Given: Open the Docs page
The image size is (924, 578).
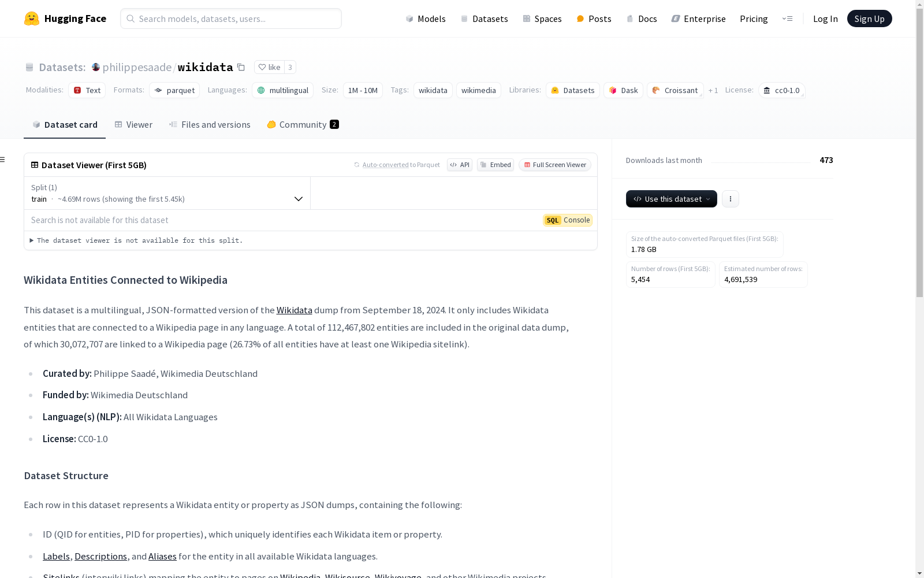Looking at the screenshot, I should (642, 18).
